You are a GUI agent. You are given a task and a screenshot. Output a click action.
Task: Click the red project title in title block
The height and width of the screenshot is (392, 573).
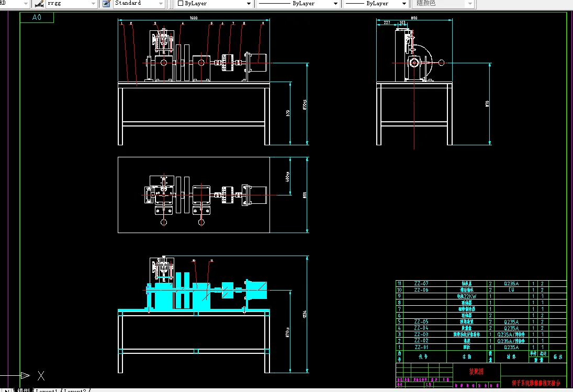coord(536,383)
